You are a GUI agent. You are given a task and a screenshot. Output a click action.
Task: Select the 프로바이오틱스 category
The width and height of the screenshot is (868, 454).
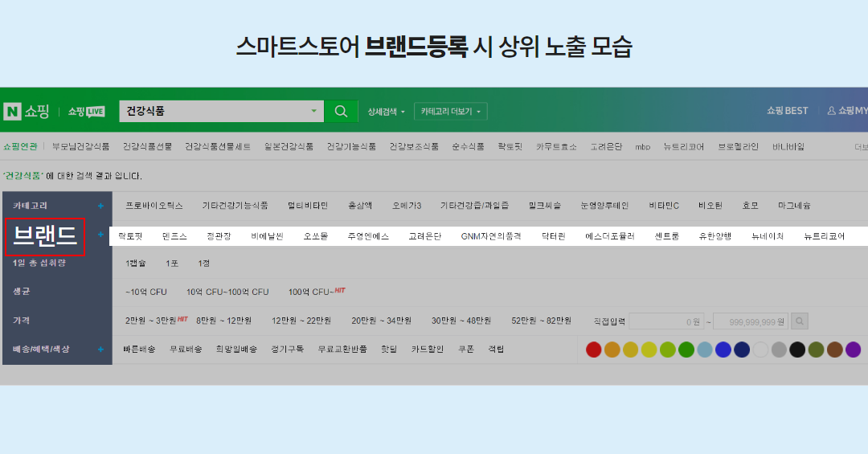154,206
